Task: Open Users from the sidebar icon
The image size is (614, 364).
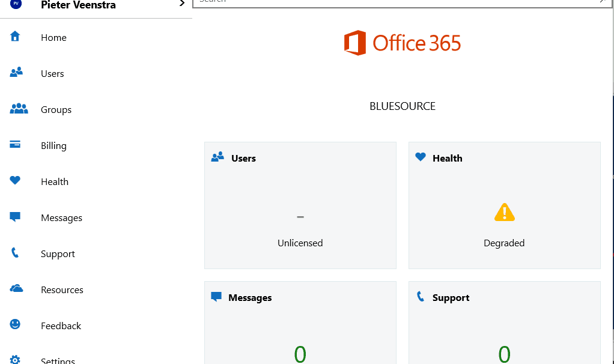Action: click(x=15, y=73)
